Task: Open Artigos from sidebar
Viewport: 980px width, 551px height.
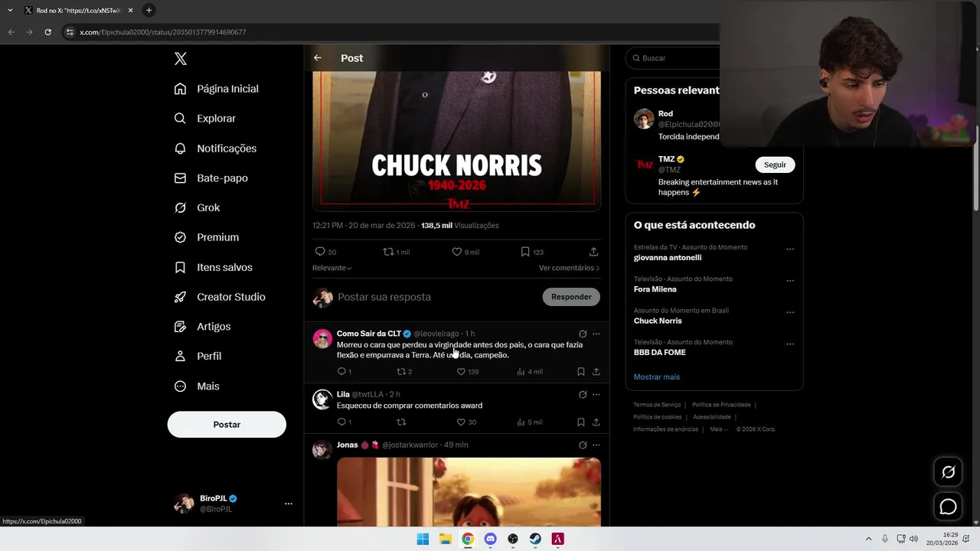Action: (202, 327)
